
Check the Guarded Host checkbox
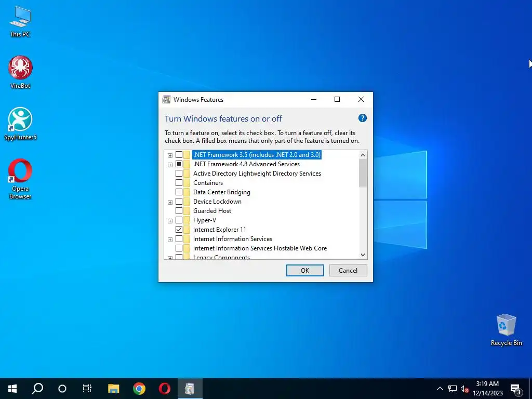pos(179,211)
